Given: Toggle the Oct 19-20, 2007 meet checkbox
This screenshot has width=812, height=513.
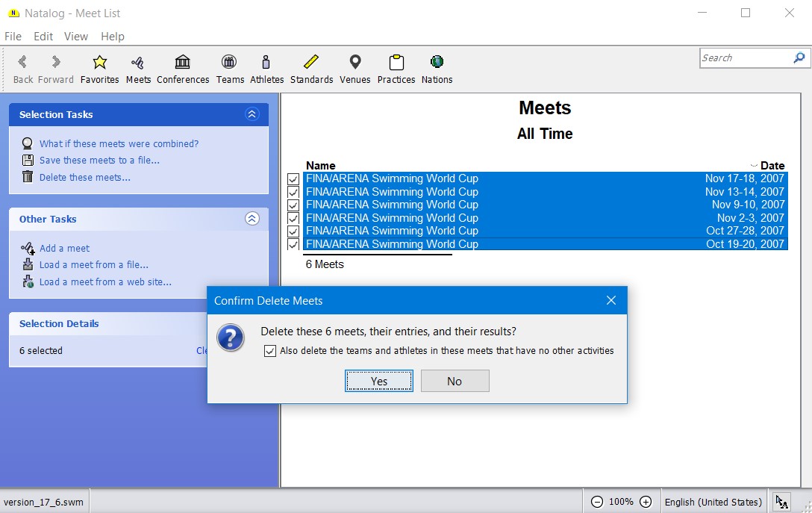Looking at the screenshot, I should pos(293,244).
